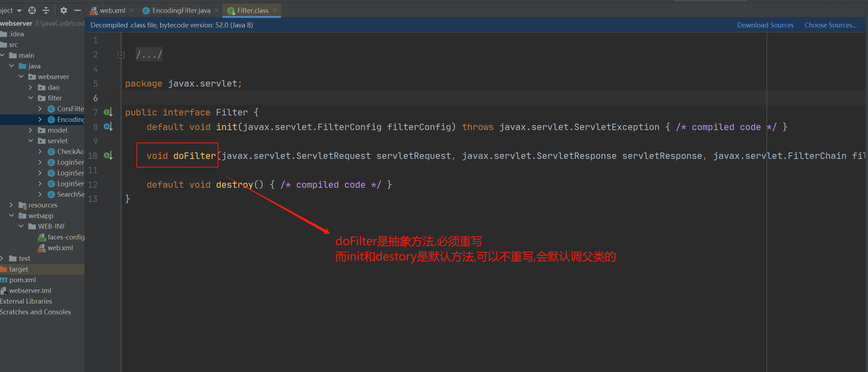Click the Filter interface name on line 7

[232, 112]
